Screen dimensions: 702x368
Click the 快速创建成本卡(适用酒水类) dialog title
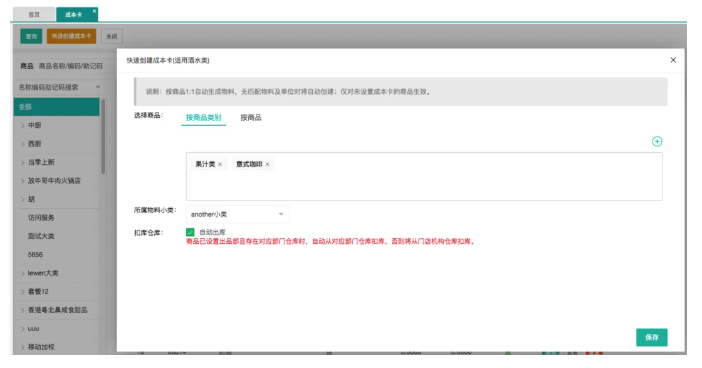click(168, 60)
